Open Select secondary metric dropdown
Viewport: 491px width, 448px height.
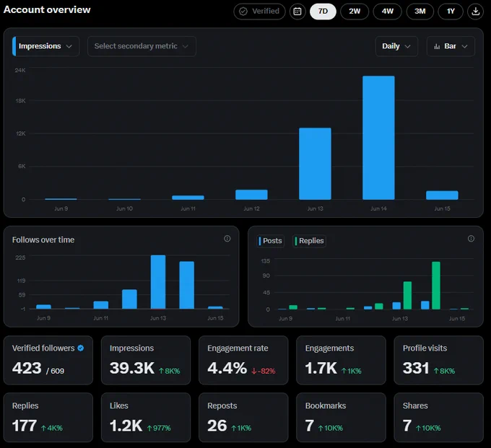pyautogui.click(x=142, y=46)
